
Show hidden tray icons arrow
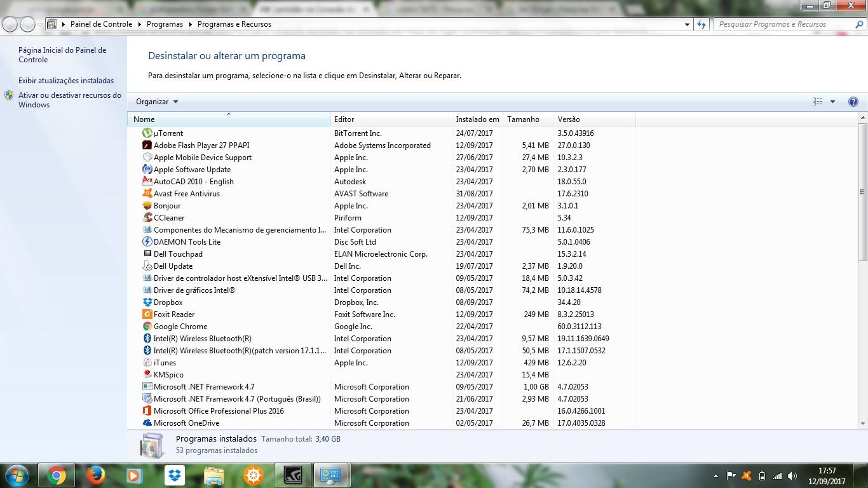click(x=716, y=476)
